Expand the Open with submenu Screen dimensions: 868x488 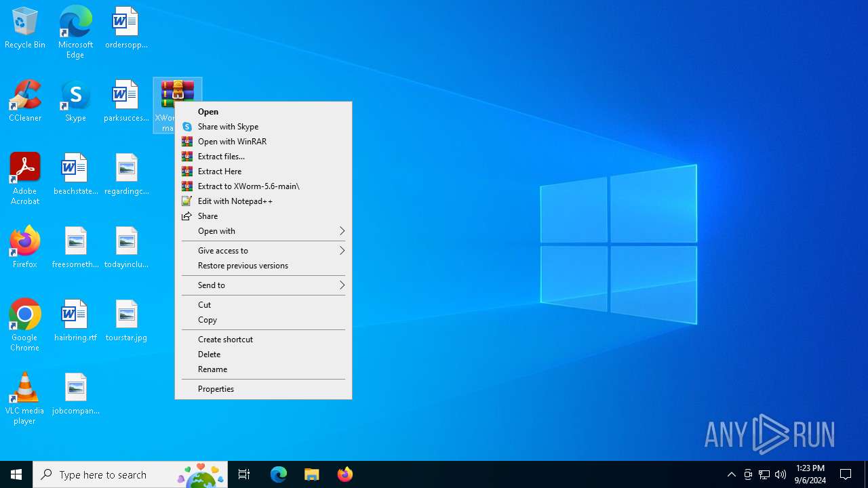click(263, 231)
